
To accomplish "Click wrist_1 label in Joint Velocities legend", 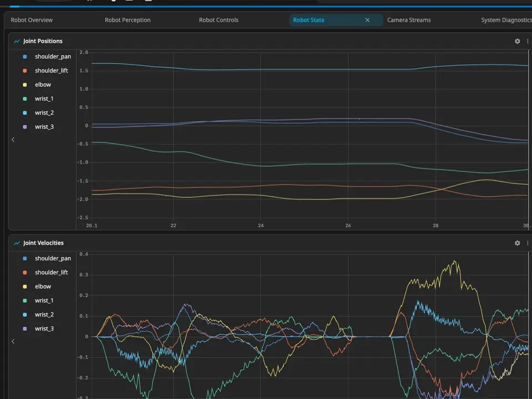I will click(44, 300).
